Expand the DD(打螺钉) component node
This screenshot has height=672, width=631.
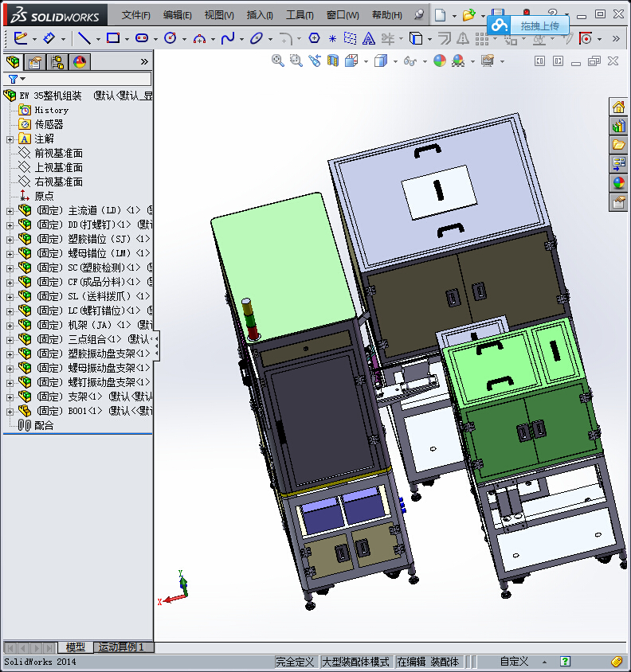[x=10, y=225]
